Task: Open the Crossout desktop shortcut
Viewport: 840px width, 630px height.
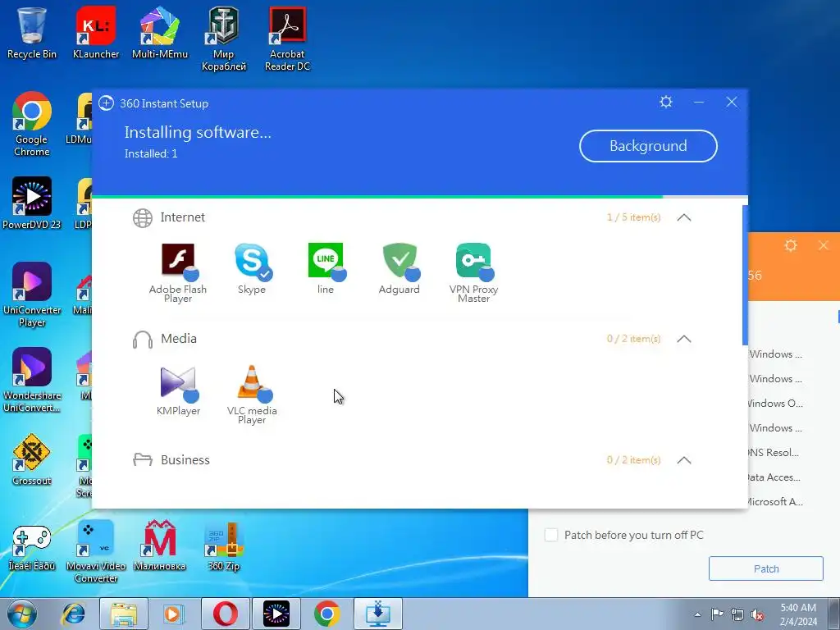Action: [x=32, y=459]
